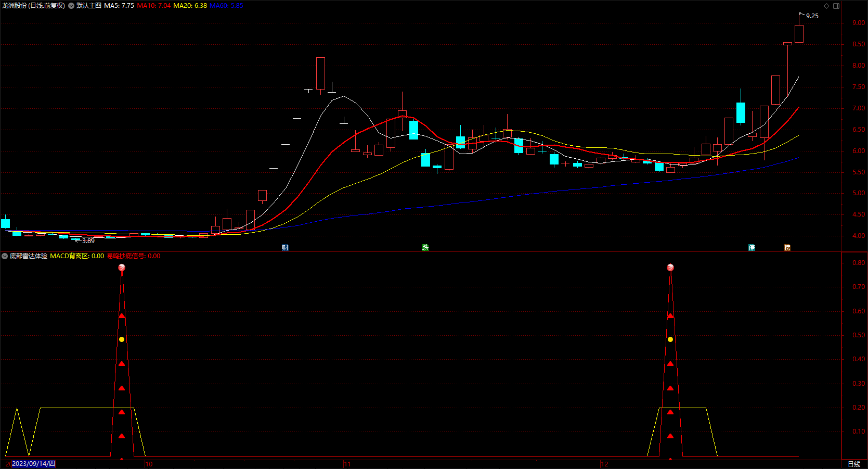Viewport: 868px width, 469px height.
Task: Click the 9.25 high price label
Action: [812, 16]
